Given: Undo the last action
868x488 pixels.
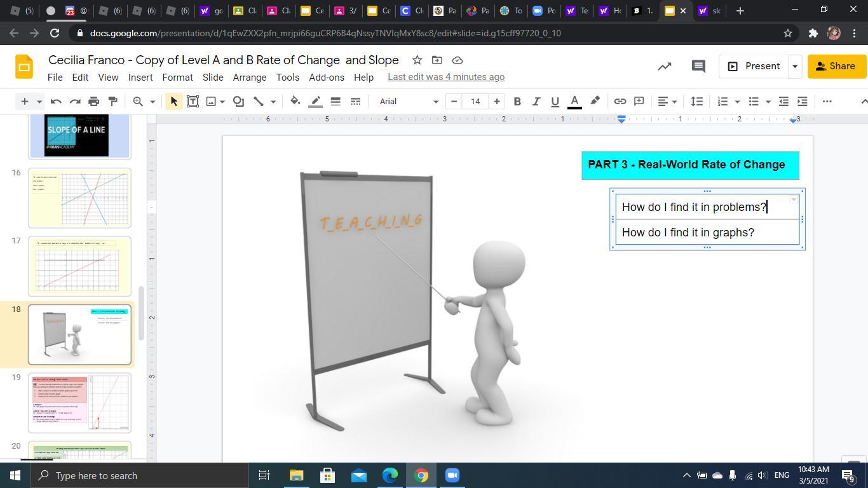Looking at the screenshot, I should point(56,102).
